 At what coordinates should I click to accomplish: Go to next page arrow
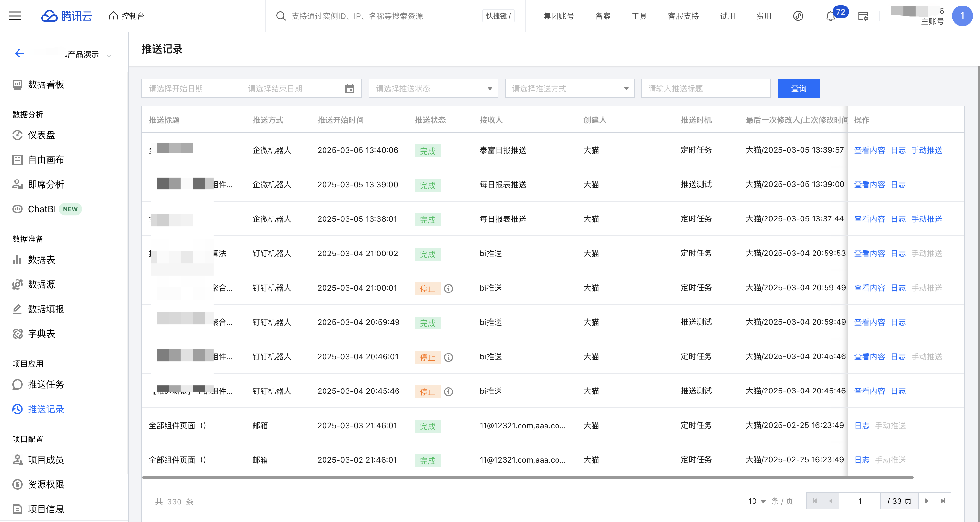tap(927, 501)
